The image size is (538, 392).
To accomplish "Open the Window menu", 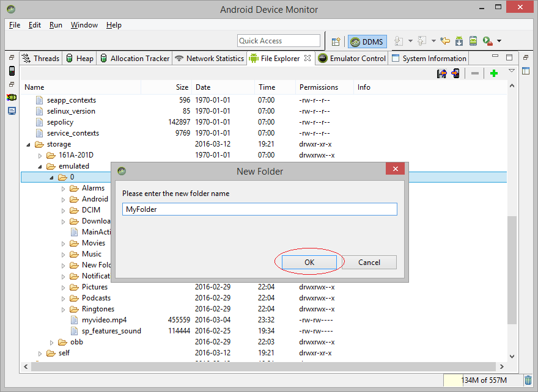I will point(84,25).
